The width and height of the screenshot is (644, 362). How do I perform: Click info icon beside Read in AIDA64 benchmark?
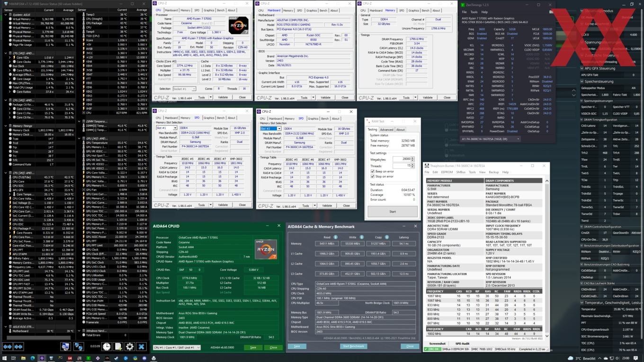(x=335, y=237)
